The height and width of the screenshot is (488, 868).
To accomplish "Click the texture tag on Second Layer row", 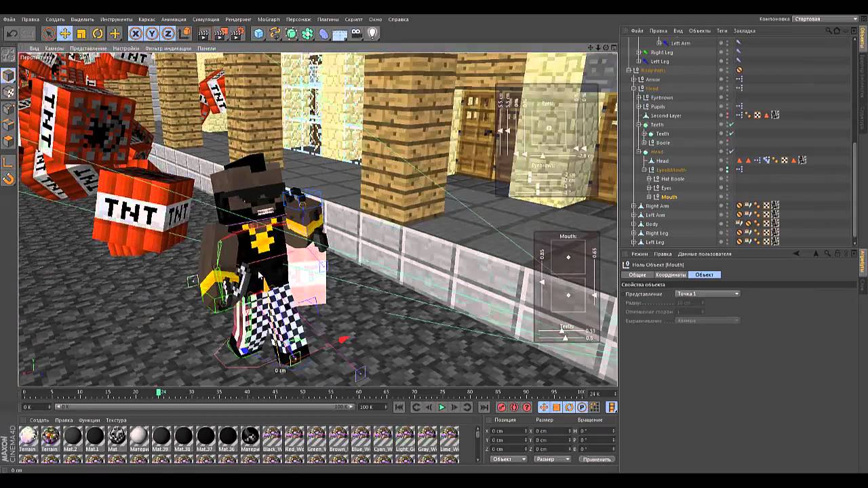I will click(x=775, y=115).
